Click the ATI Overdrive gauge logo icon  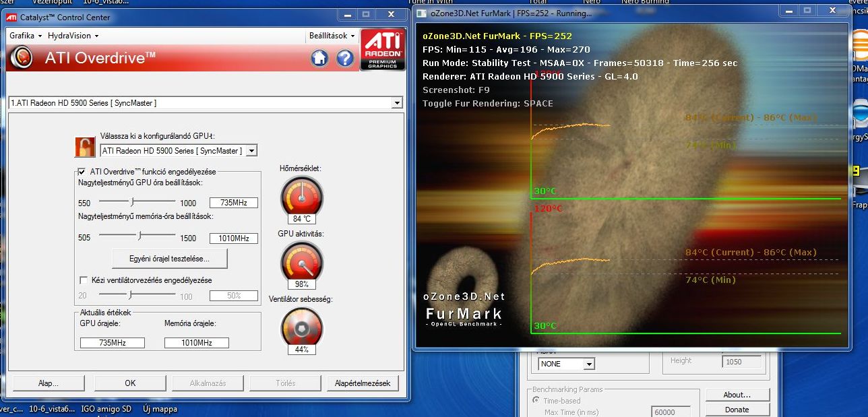[22, 58]
